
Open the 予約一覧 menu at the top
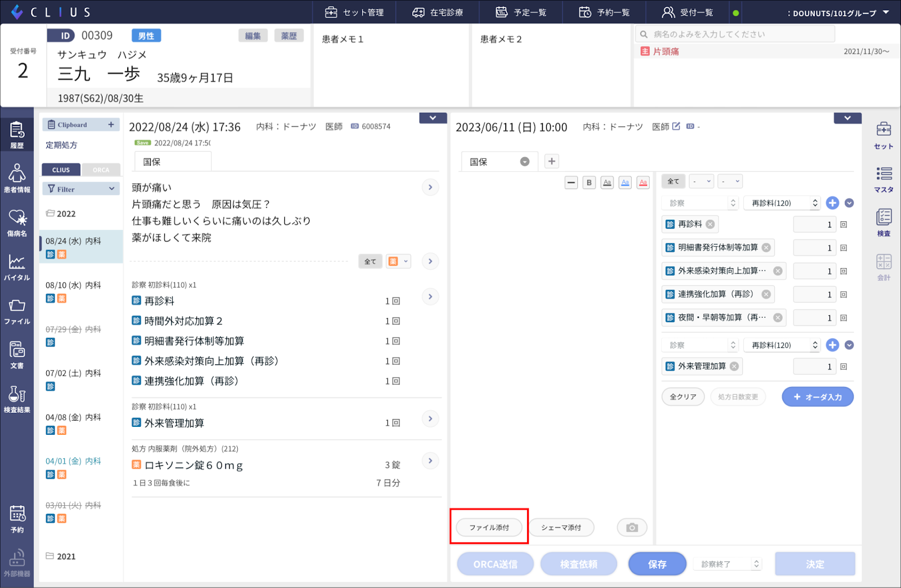pyautogui.click(x=604, y=12)
